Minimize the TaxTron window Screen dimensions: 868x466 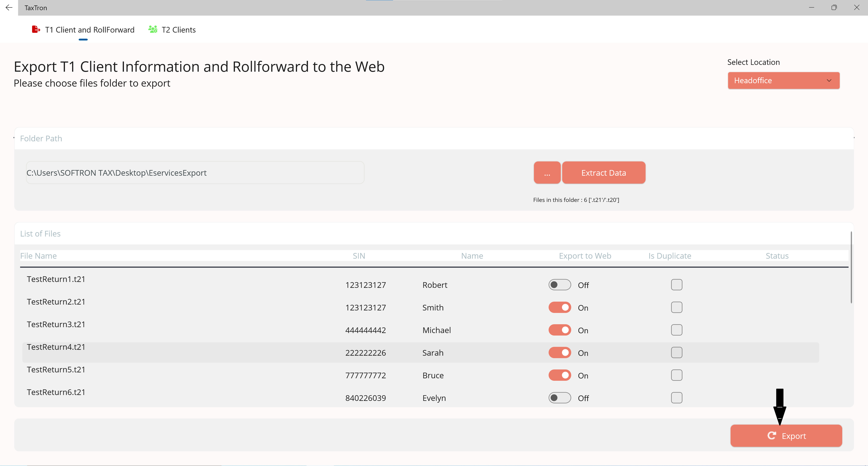pos(811,7)
